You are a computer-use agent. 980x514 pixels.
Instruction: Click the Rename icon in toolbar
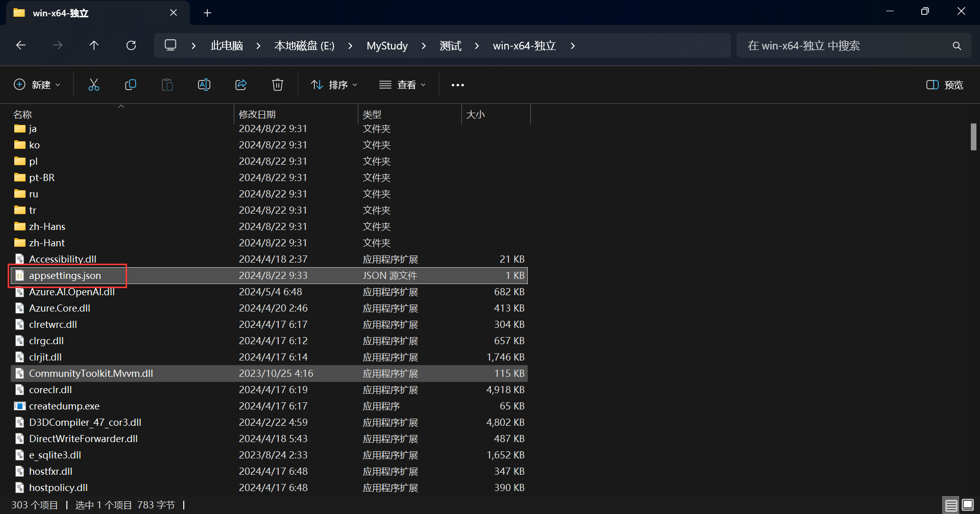[x=204, y=85]
